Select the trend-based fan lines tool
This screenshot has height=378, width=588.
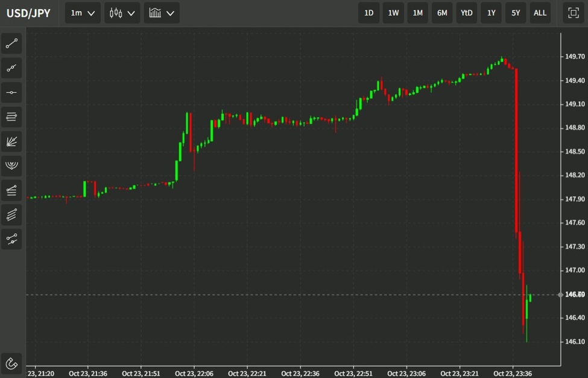click(x=11, y=141)
